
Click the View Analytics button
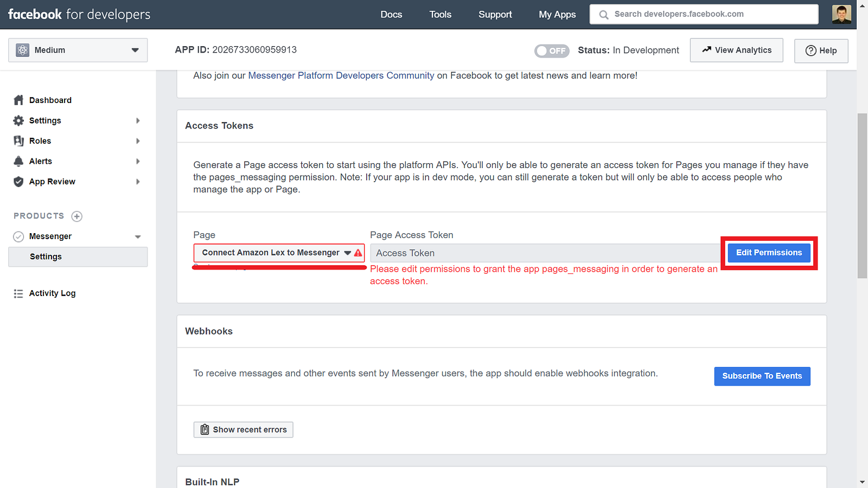[737, 50]
